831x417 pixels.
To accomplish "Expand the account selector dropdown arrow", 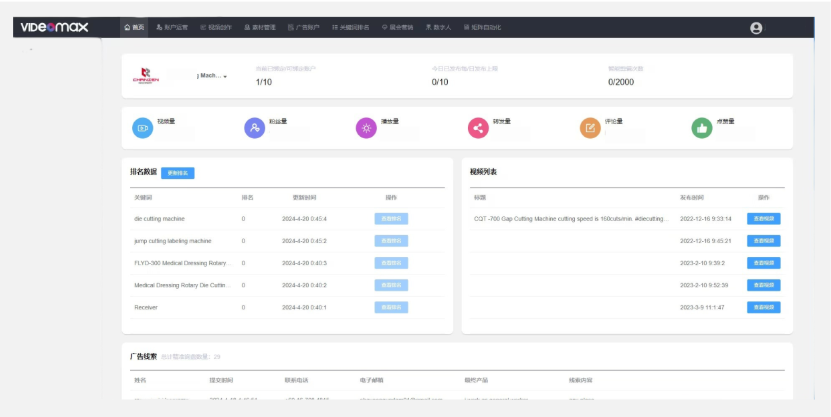I will [x=226, y=77].
